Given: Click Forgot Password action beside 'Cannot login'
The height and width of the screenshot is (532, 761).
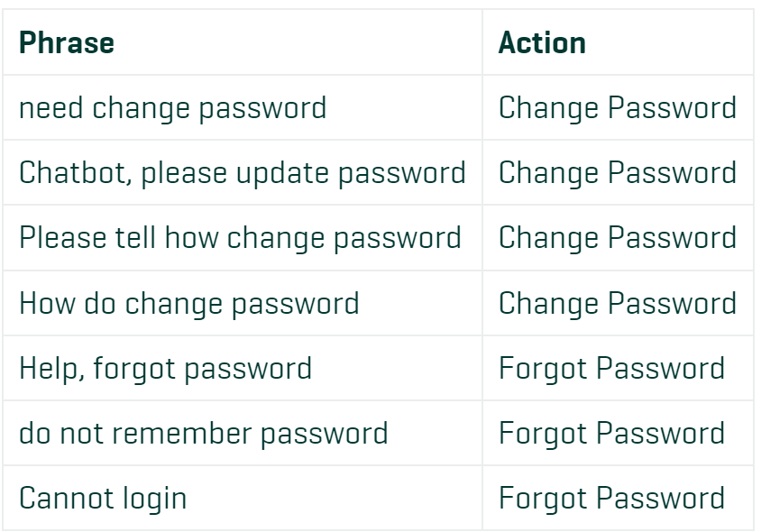Looking at the screenshot, I should point(611,499).
